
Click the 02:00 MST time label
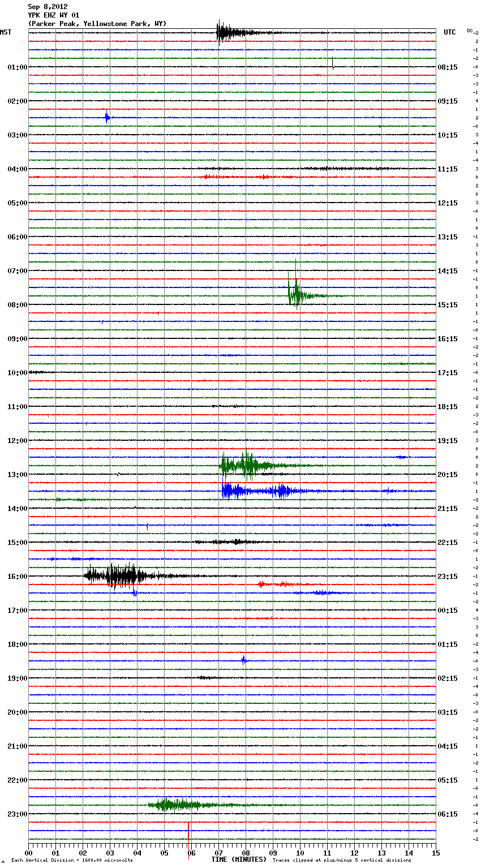(x=18, y=101)
